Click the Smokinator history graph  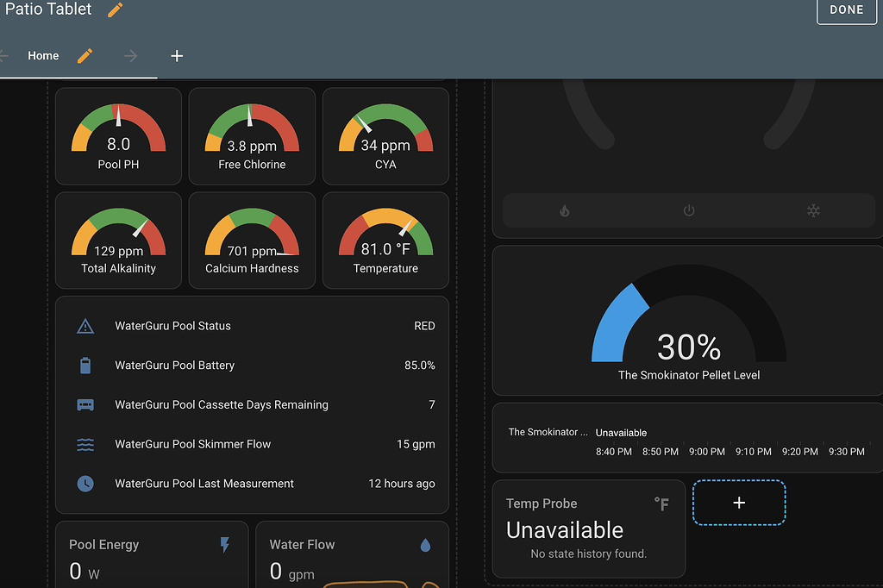pyautogui.click(x=687, y=437)
